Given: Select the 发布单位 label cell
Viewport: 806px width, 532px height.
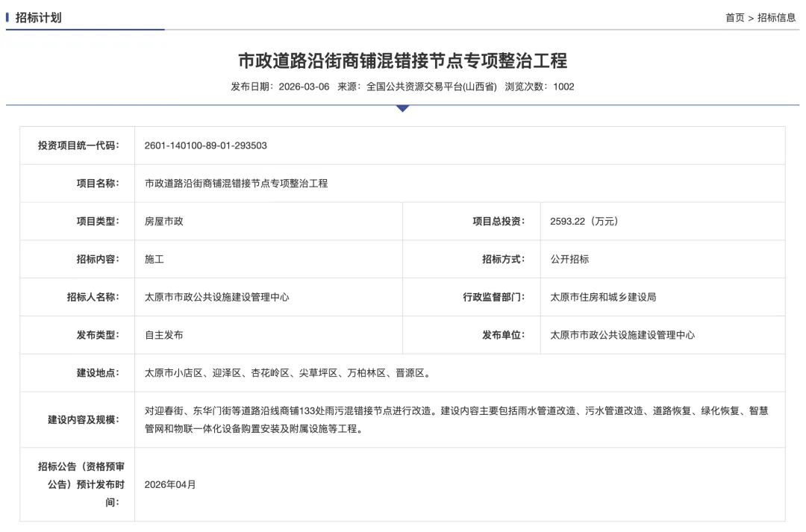Looking at the screenshot, I should 472,335.
